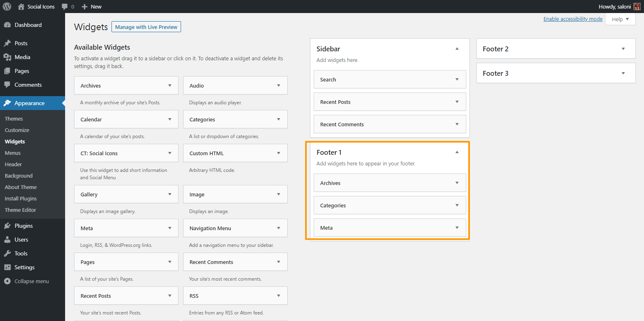Click the Tools wrench icon
644x321 pixels.
coord(7,253)
